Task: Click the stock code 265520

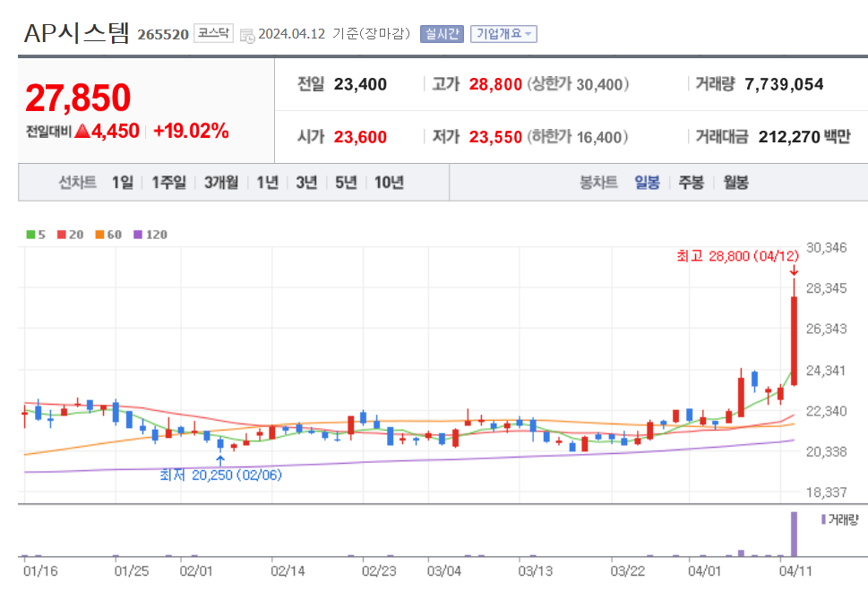Action: tap(163, 34)
